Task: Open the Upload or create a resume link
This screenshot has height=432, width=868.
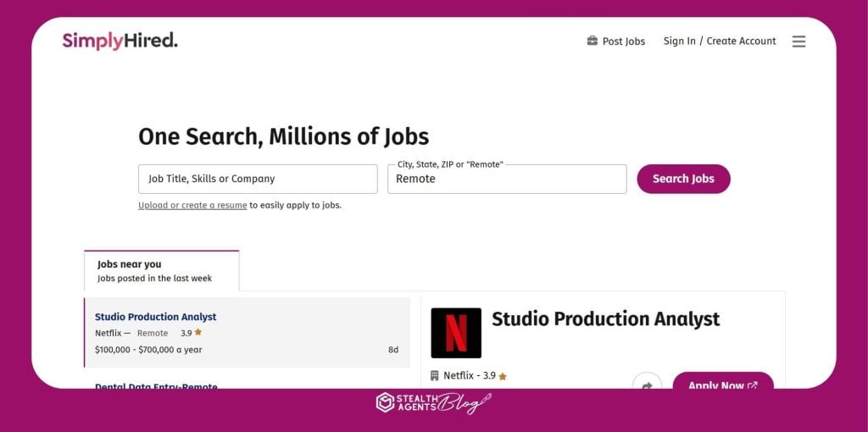Action: coord(192,205)
